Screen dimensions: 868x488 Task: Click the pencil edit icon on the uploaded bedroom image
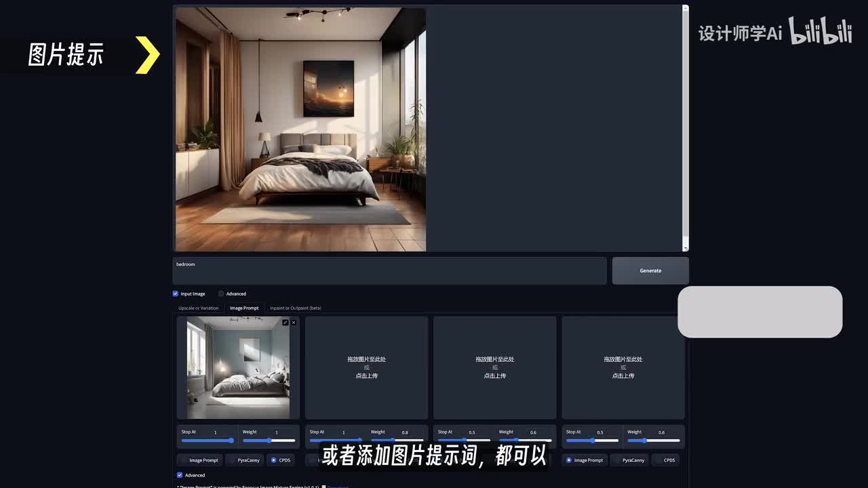click(x=285, y=323)
